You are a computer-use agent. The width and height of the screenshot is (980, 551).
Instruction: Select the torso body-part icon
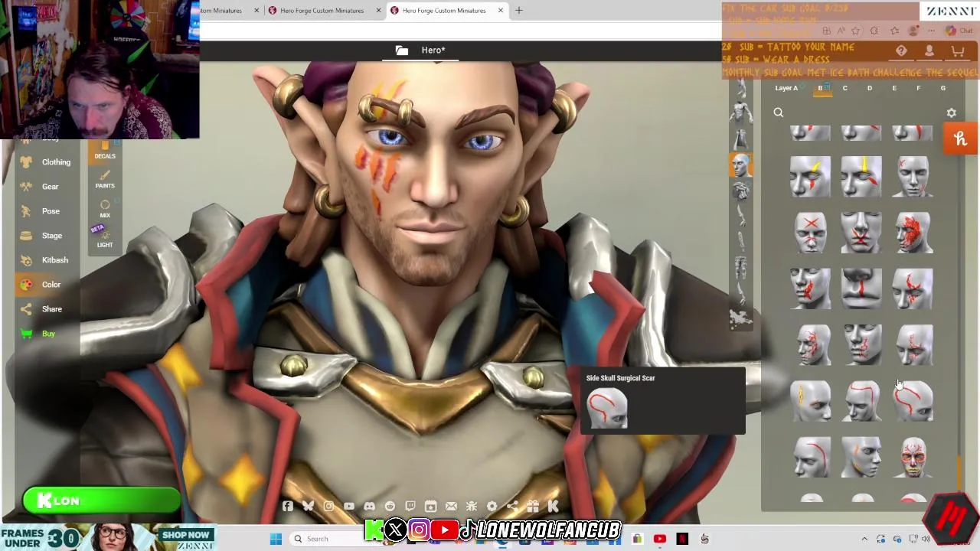pyautogui.click(x=740, y=114)
